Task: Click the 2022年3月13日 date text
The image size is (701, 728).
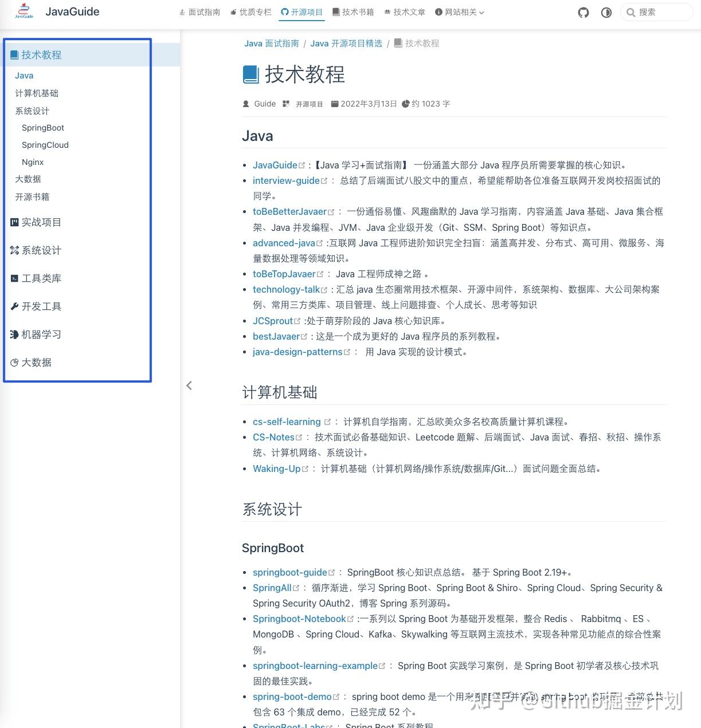Action: pyautogui.click(x=369, y=104)
